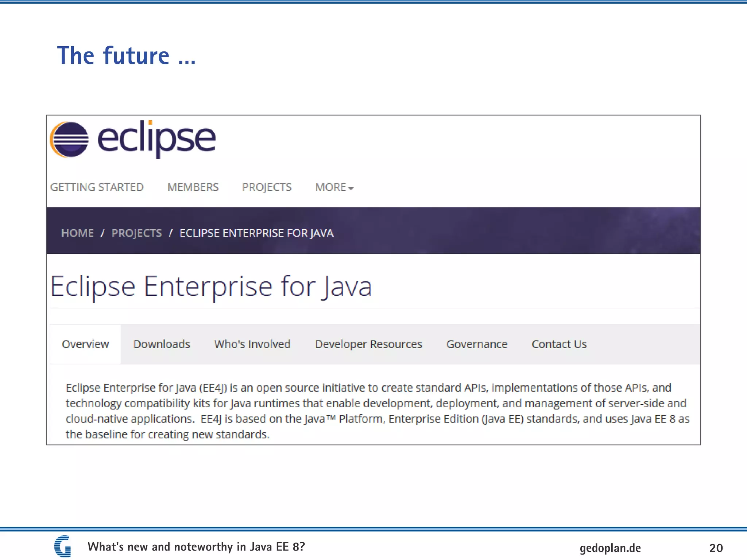Click the Gedoplan G logo in footer
Viewport: 747px width, 560px height.
pyautogui.click(x=62, y=546)
